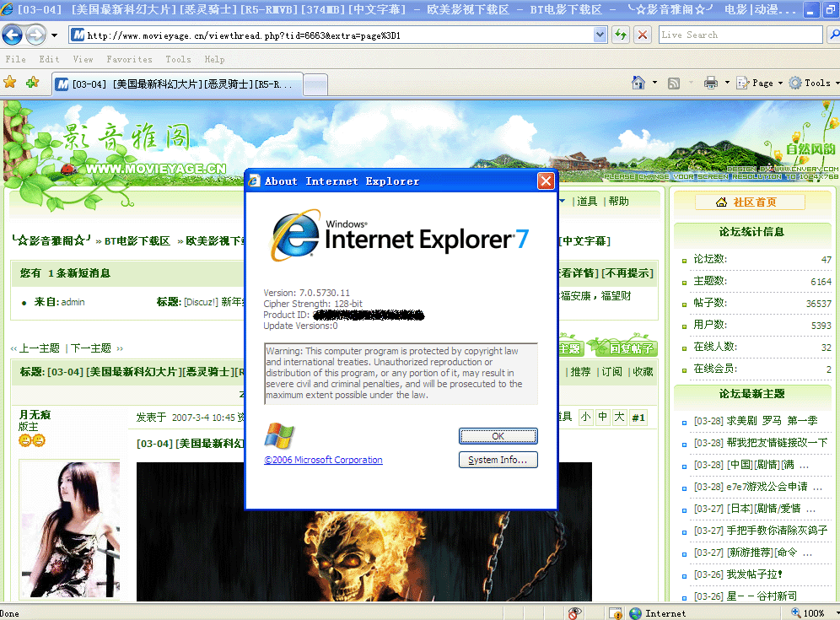Click the 月无痕 avatar photo
Viewport: 840px width, 620px height.
click(70, 530)
